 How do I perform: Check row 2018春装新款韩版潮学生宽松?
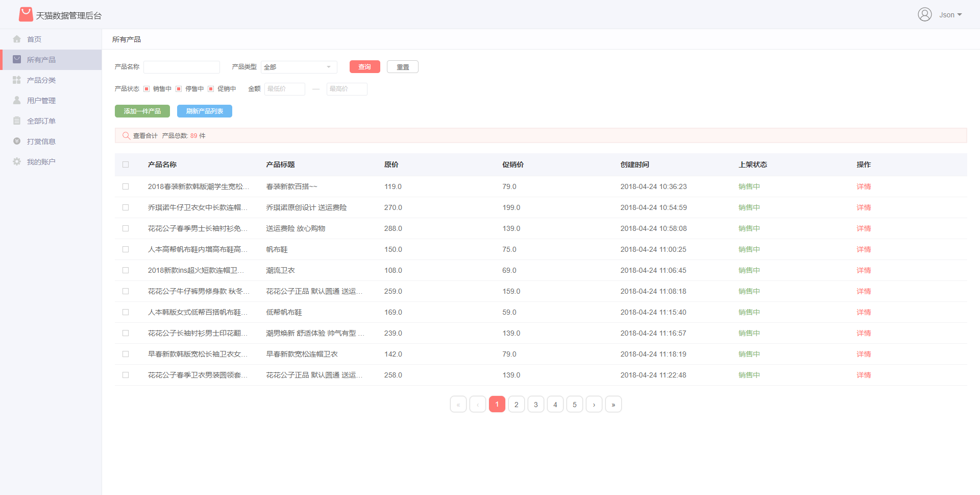pyautogui.click(x=126, y=186)
